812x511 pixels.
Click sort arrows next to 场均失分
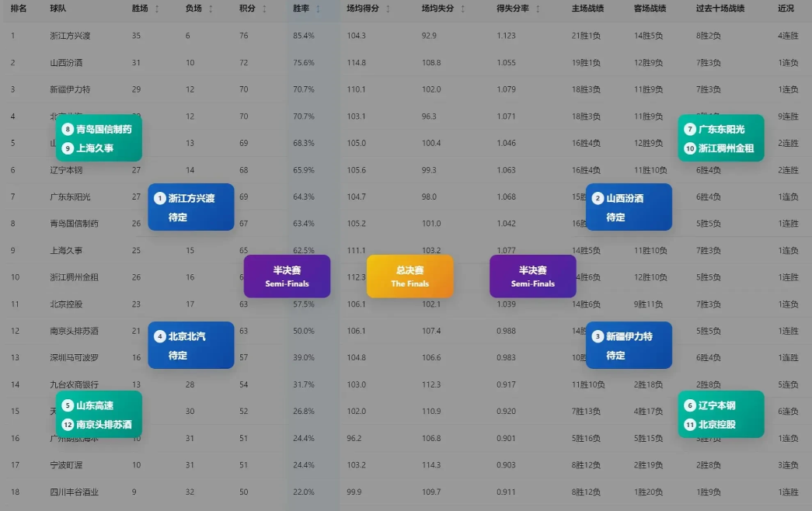463,9
